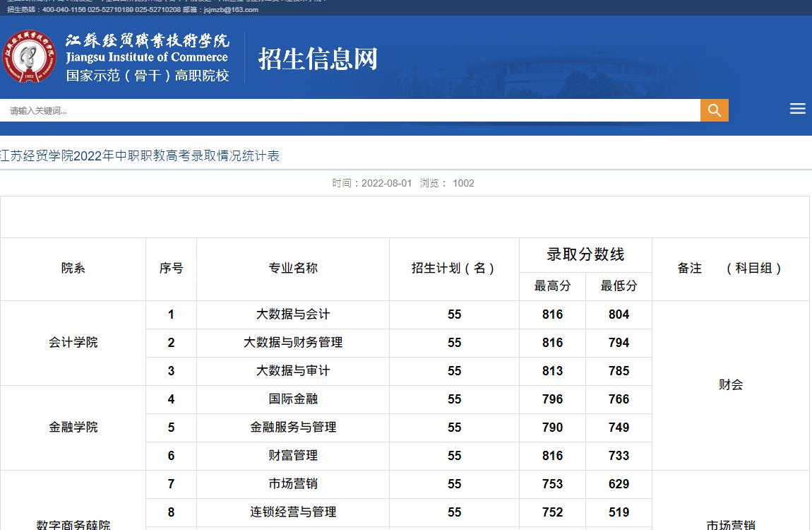Click the 招生计划（名） column header
Image resolution: width=812 pixels, height=530 pixels.
point(454,269)
